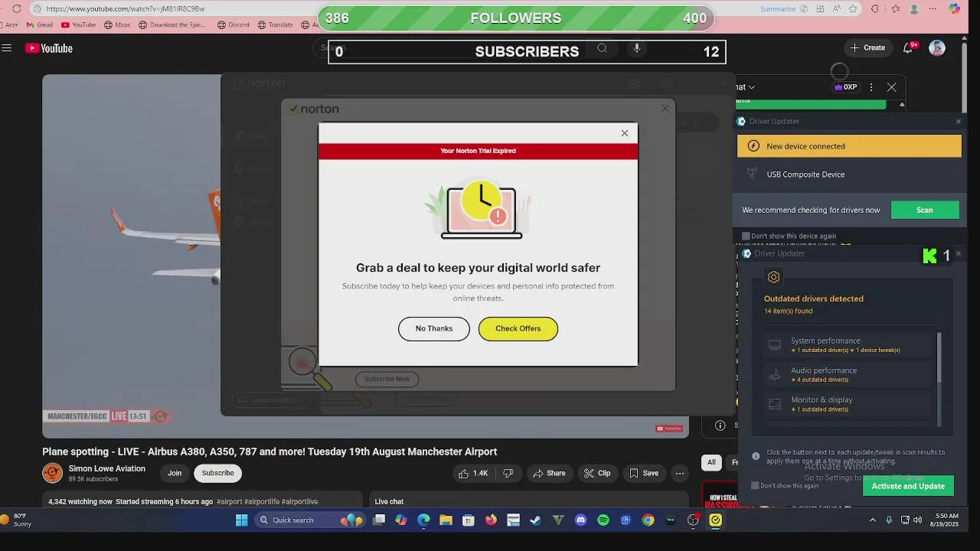Click the YouTube search magnifier icon
This screenshot has width=980, height=551.
[602, 48]
